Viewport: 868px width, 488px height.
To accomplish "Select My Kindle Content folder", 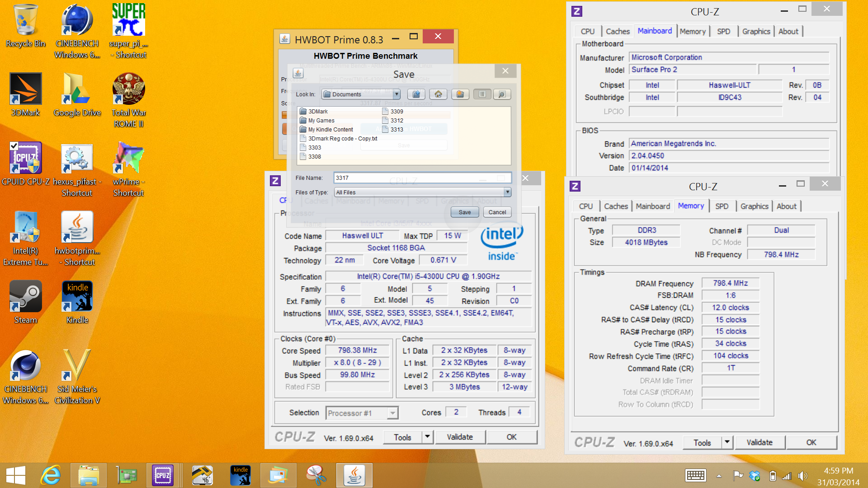I will (x=326, y=129).
